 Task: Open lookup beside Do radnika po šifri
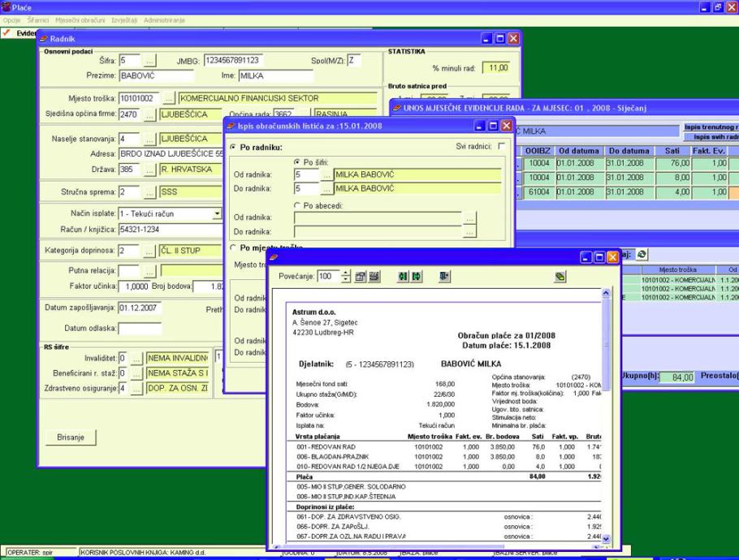(x=326, y=189)
